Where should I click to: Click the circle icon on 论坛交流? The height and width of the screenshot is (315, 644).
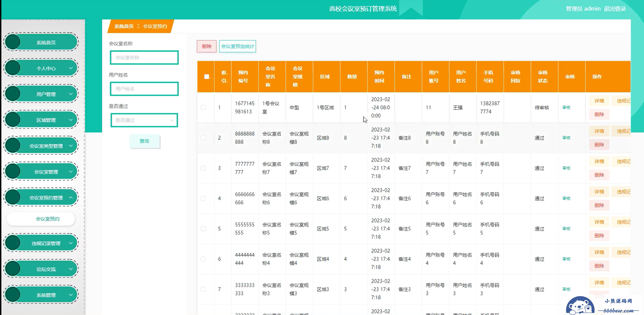point(12,269)
